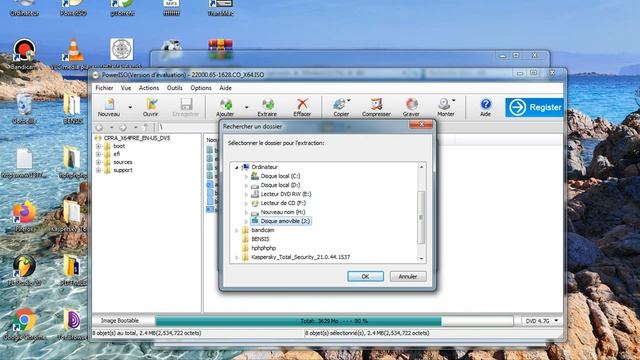640x360 pixels.
Task: Expand the Kaspersky_Total_Security folder node
Action: (237, 258)
